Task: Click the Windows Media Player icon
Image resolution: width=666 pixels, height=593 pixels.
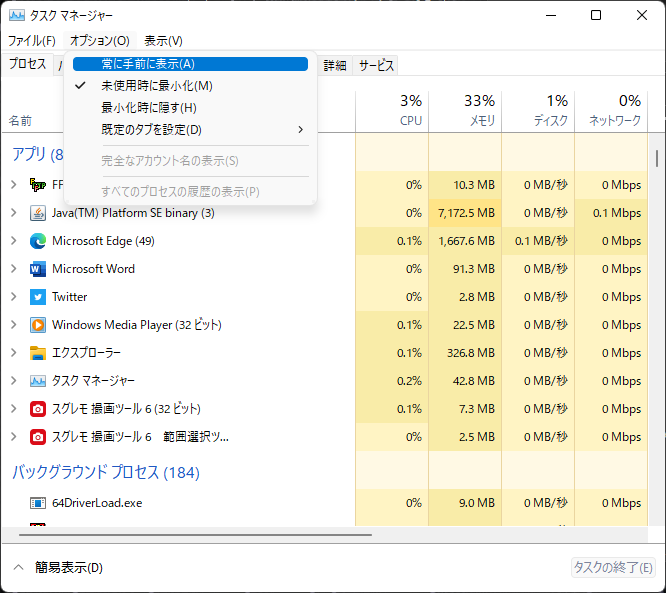Action: (x=38, y=325)
